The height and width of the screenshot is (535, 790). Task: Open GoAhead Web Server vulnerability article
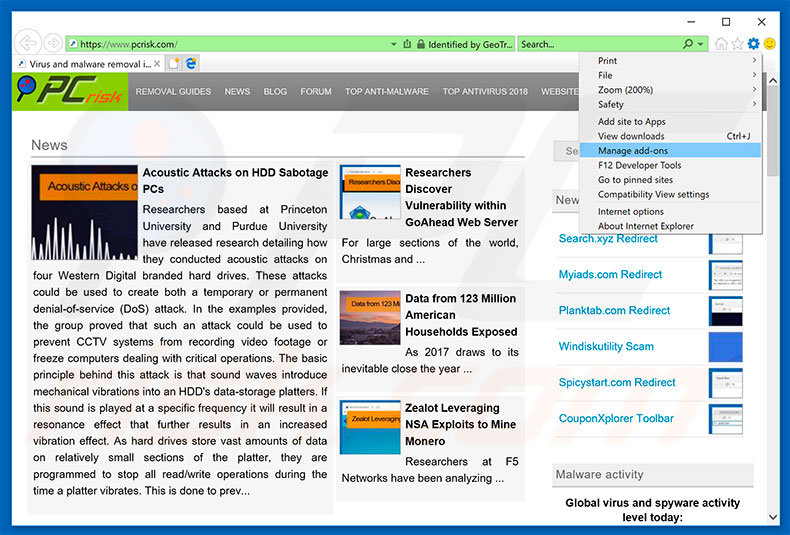coord(462,197)
